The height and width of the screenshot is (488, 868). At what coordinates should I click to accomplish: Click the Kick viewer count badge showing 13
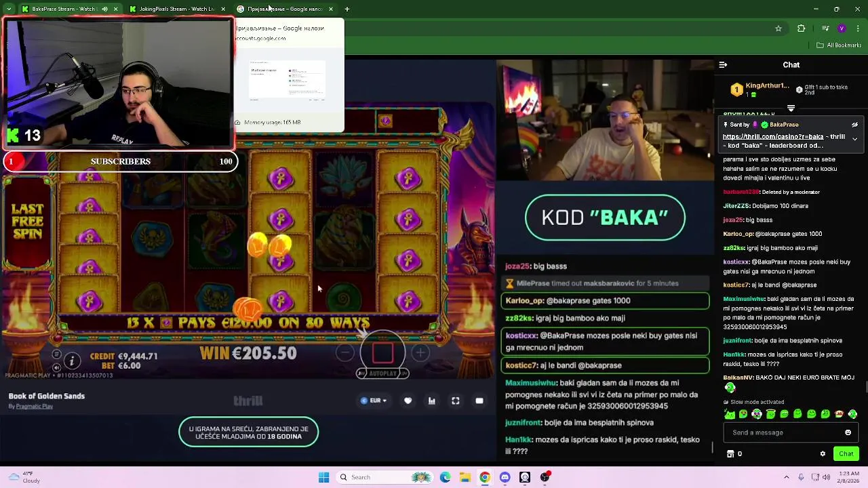pyautogui.click(x=24, y=136)
